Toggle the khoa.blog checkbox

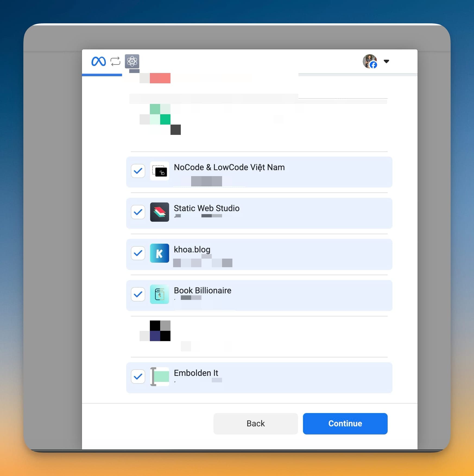138,253
